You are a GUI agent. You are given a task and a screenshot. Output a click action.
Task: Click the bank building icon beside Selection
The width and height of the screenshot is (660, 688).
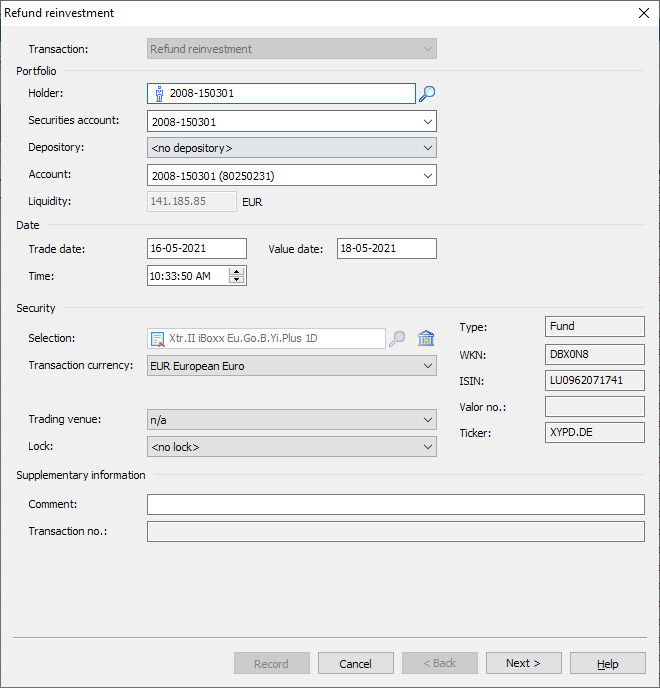click(426, 339)
